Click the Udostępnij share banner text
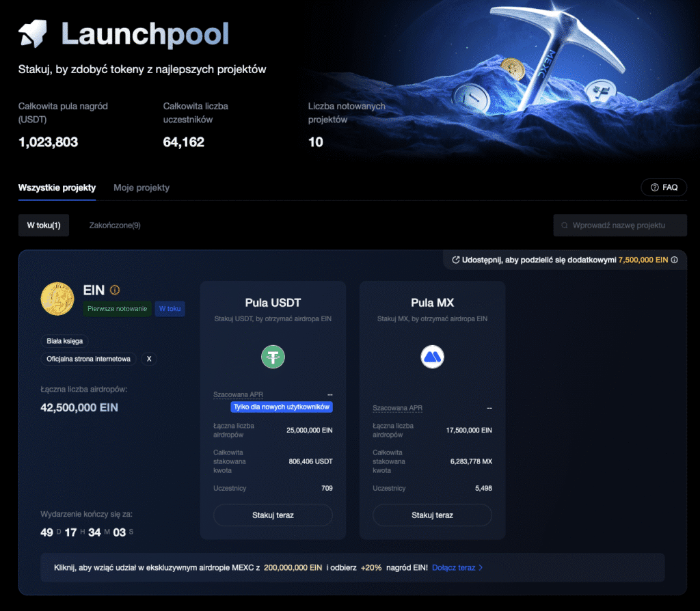 [539, 260]
